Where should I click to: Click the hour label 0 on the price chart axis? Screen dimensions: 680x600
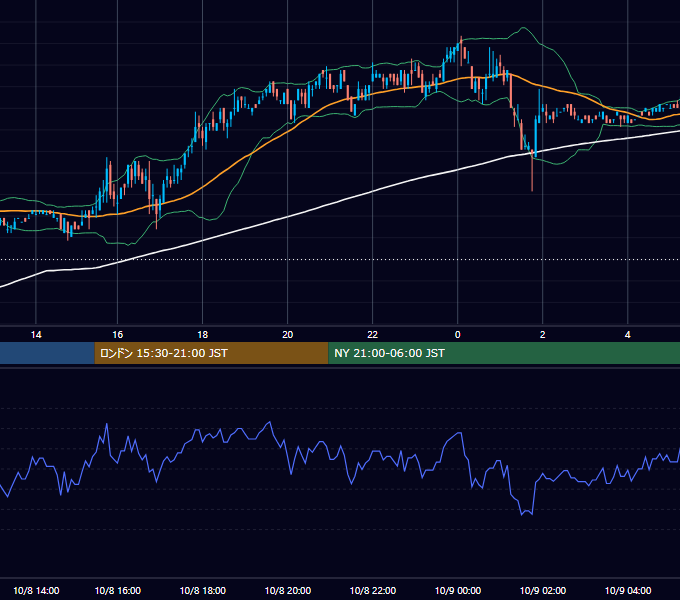coord(458,334)
